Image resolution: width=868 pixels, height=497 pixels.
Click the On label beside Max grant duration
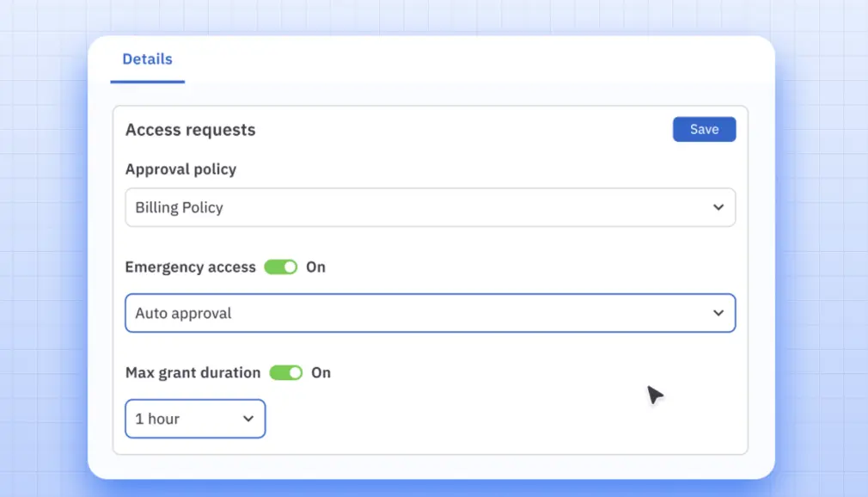click(x=321, y=372)
